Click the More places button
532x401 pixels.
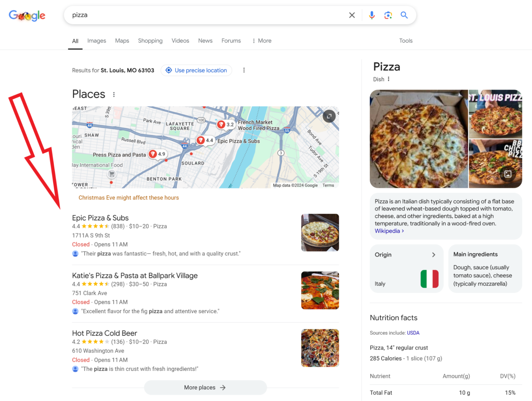[205, 387]
